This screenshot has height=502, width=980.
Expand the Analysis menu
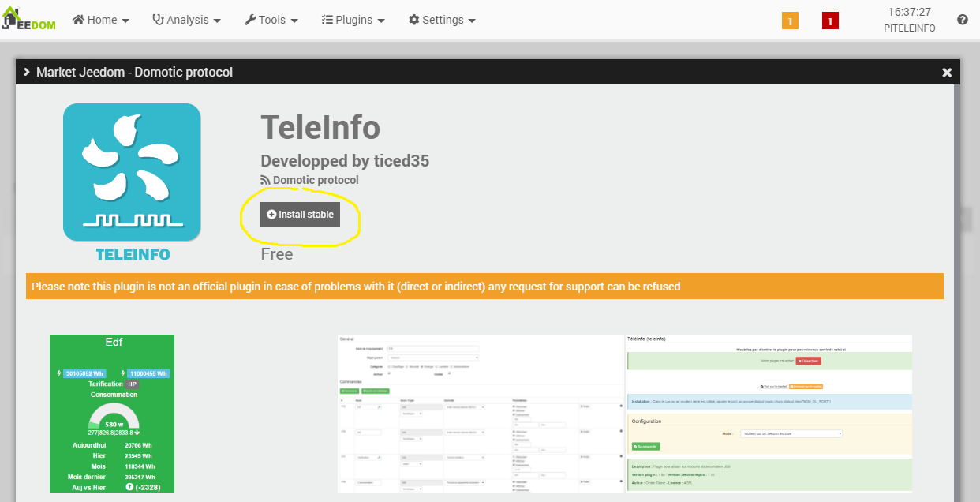[x=186, y=20]
